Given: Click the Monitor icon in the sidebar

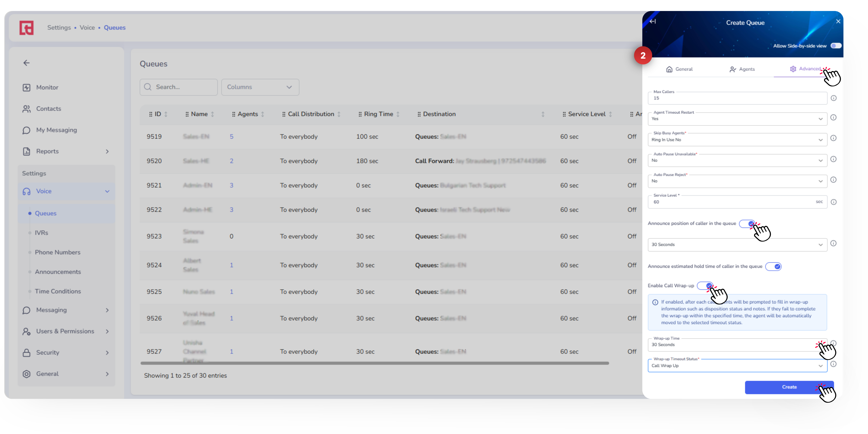Looking at the screenshot, I should click(27, 88).
